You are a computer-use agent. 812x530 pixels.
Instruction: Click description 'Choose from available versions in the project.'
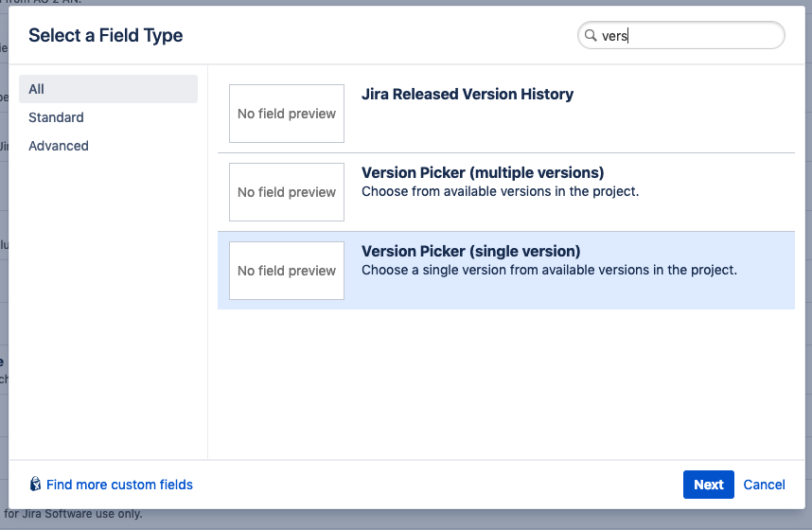click(501, 192)
